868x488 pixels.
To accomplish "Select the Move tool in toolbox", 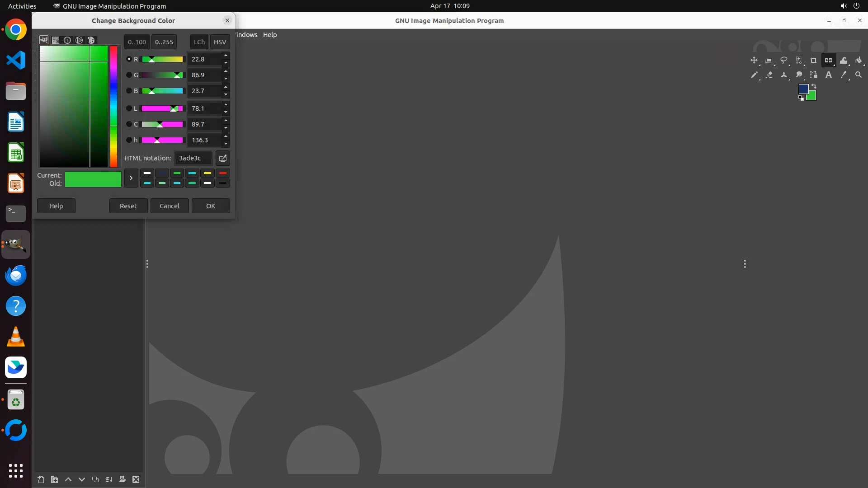I will [754, 60].
